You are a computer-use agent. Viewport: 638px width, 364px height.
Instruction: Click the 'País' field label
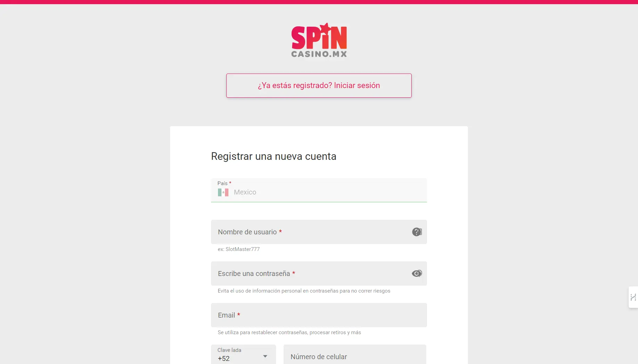coord(223,183)
